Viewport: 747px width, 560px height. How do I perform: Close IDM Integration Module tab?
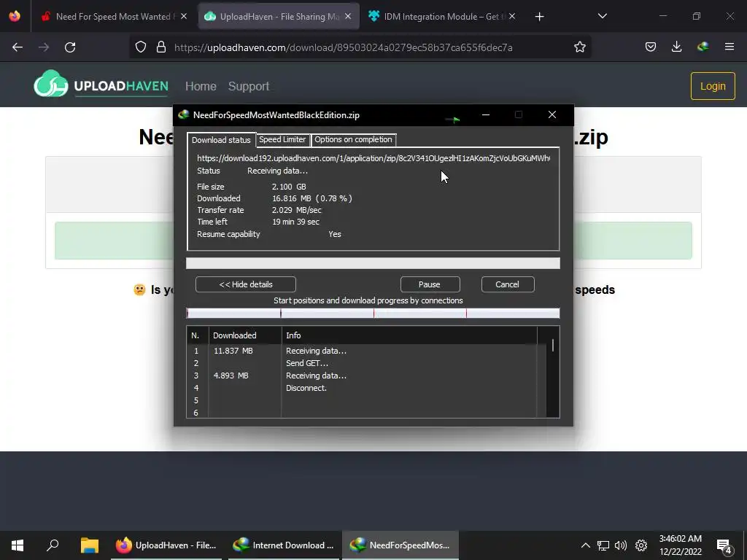[512, 16]
